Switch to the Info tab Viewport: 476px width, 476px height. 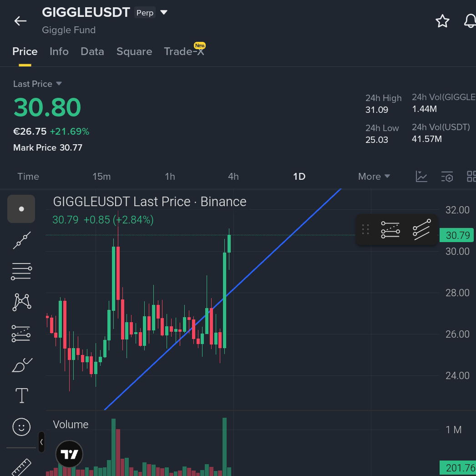coord(59,51)
